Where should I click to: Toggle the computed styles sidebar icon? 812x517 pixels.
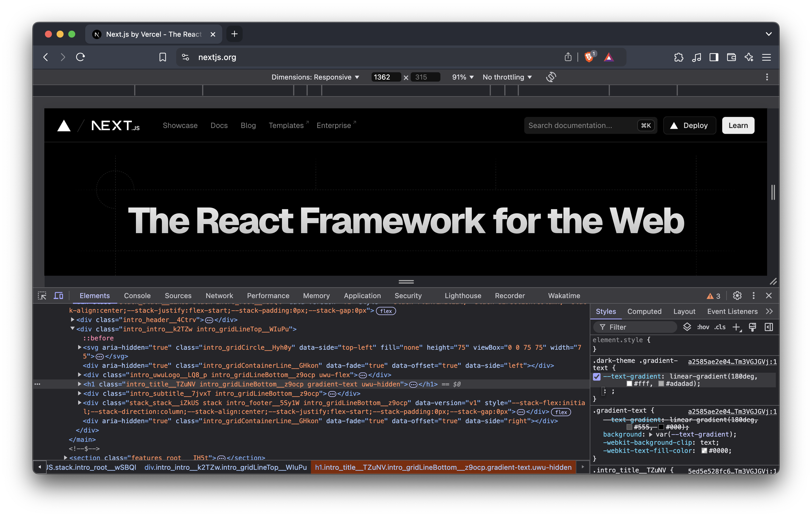(x=769, y=327)
